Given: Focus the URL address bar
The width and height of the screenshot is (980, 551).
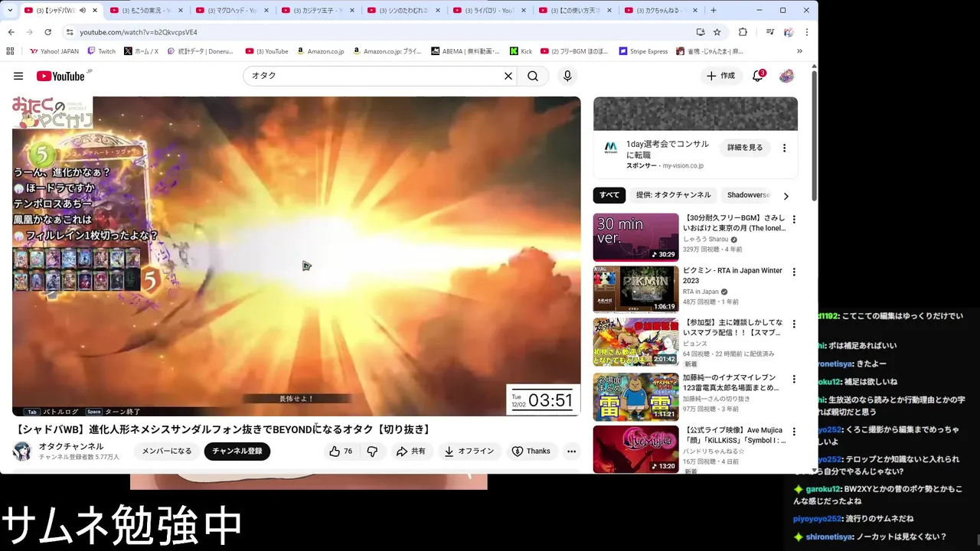Looking at the screenshot, I should click(x=383, y=32).
